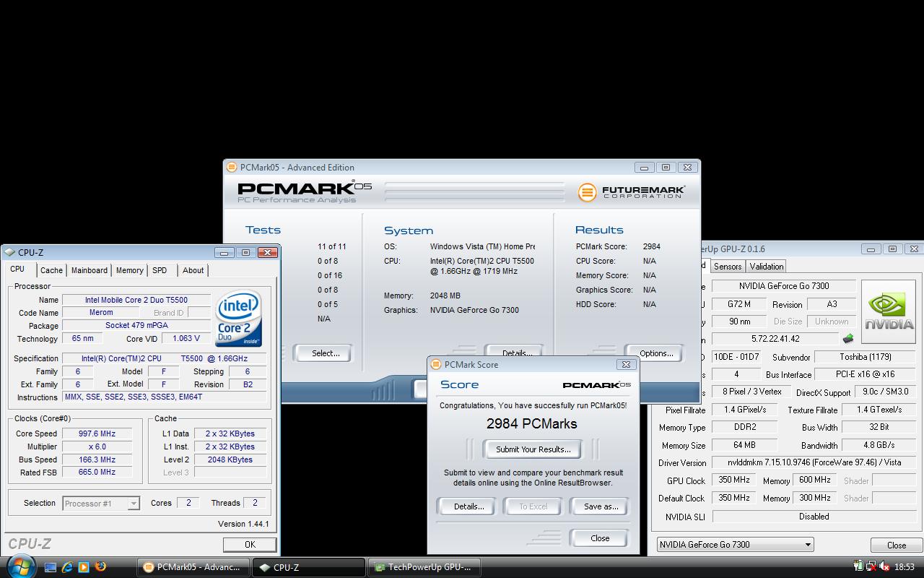
Task: Click the NVIDIA logo in GPU-Z
Action: pyautogui.click(x=888, y=311)
